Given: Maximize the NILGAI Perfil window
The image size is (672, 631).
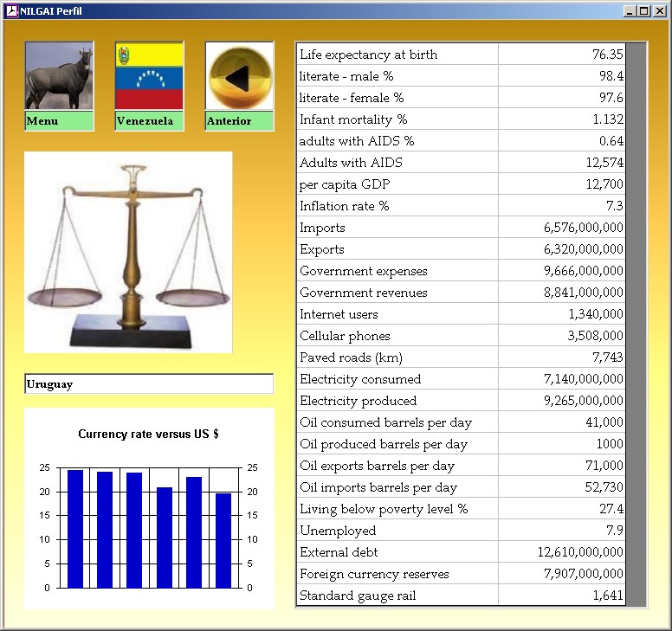Looking at the screenshot, I should pyautogui.click(x=643, y=10).
